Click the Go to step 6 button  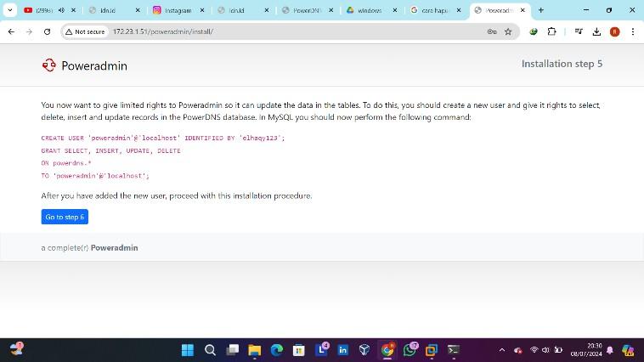(65, 217)
